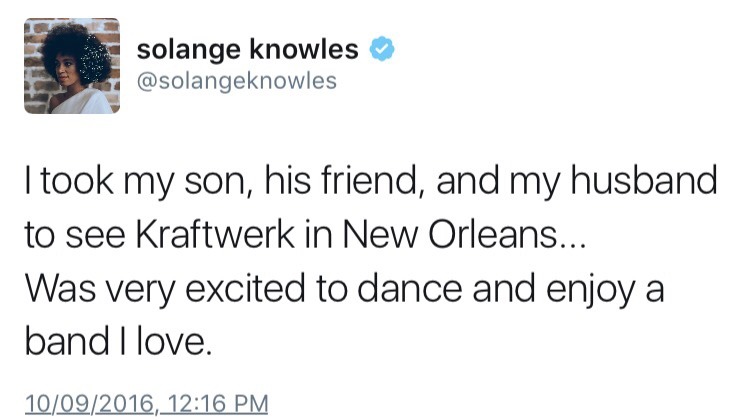Click the word excited in the tweet

[x=245, y=289]
